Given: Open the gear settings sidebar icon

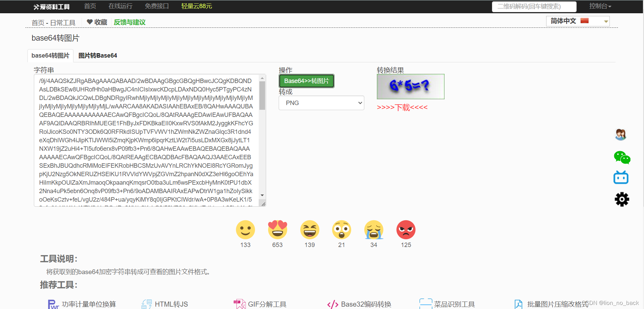Looking at the screenshot, I should [622, 199].
